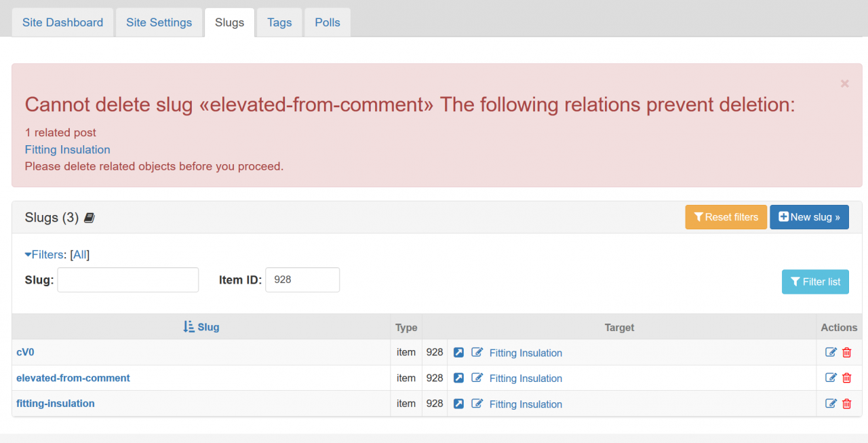Delete the elevated-from-comment slug
This screenshot has width=868, height=443.
(x=846, y=378)
